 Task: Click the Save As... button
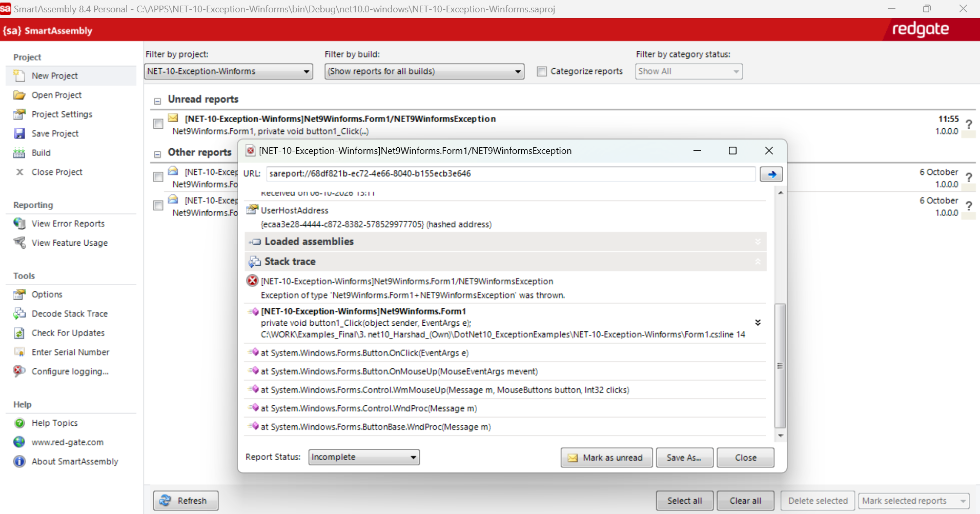click(x=684, y=458)
